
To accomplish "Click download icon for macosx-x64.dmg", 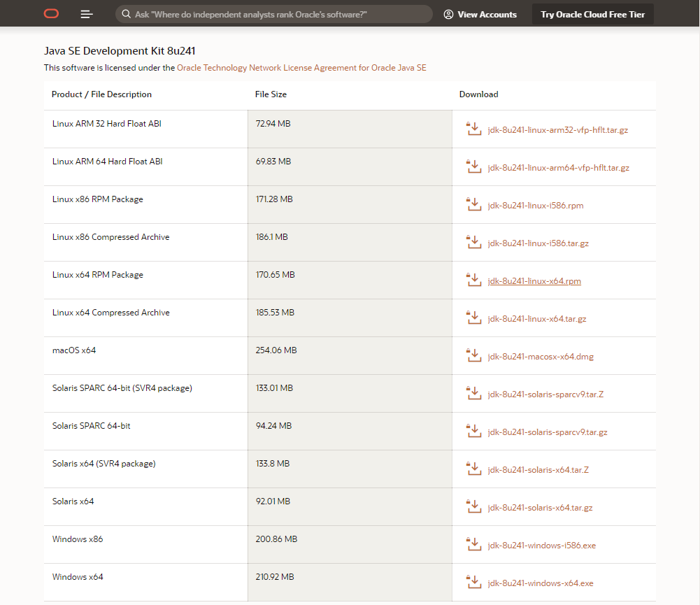I will pyautogui.click(x=473, y=355).
